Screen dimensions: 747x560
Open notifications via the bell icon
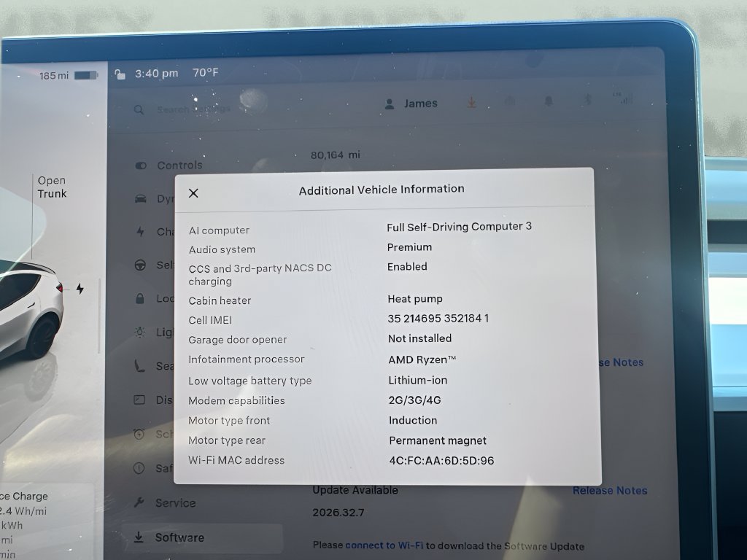pos(549,101)
